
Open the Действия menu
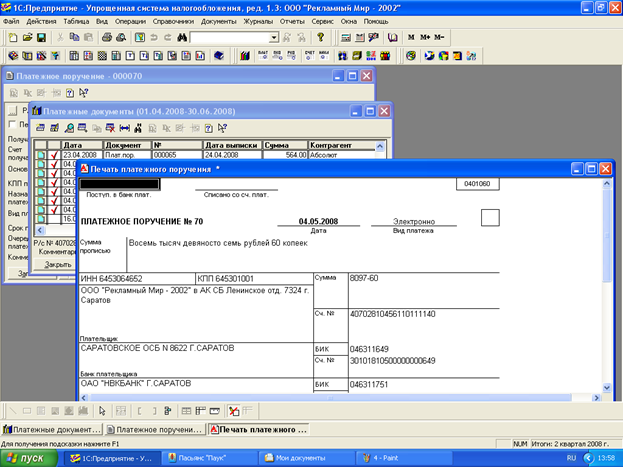pos(42,21)
